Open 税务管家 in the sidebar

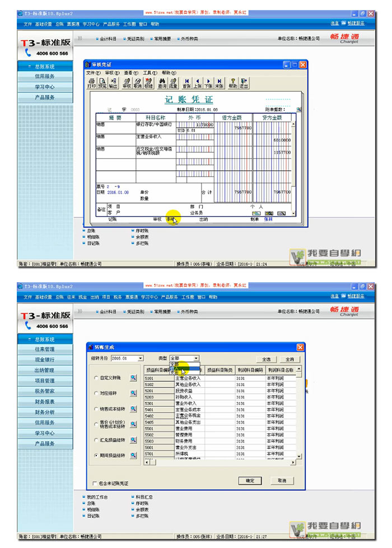45,391
